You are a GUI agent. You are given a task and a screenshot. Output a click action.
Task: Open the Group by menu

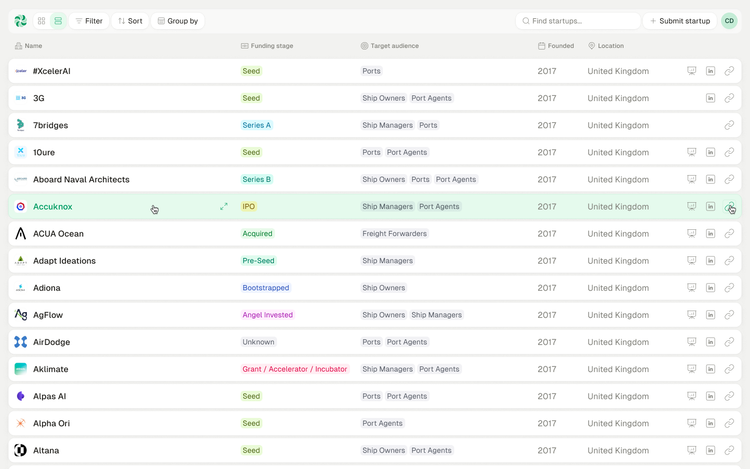tap(177, 21)
